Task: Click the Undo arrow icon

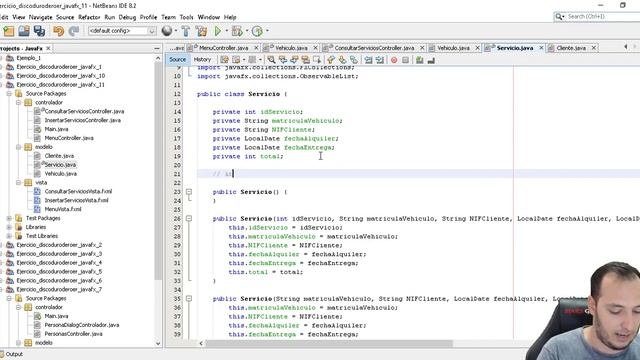Action: coord(58,31)
